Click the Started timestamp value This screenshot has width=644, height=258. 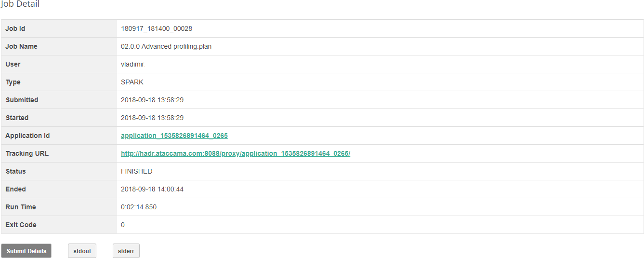(x=152, y=118)
